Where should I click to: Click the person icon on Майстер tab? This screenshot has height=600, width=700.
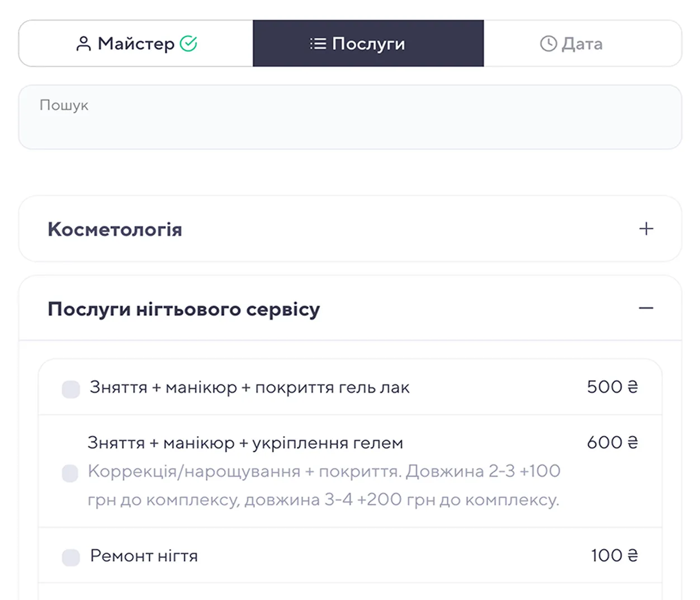[83, 44]
